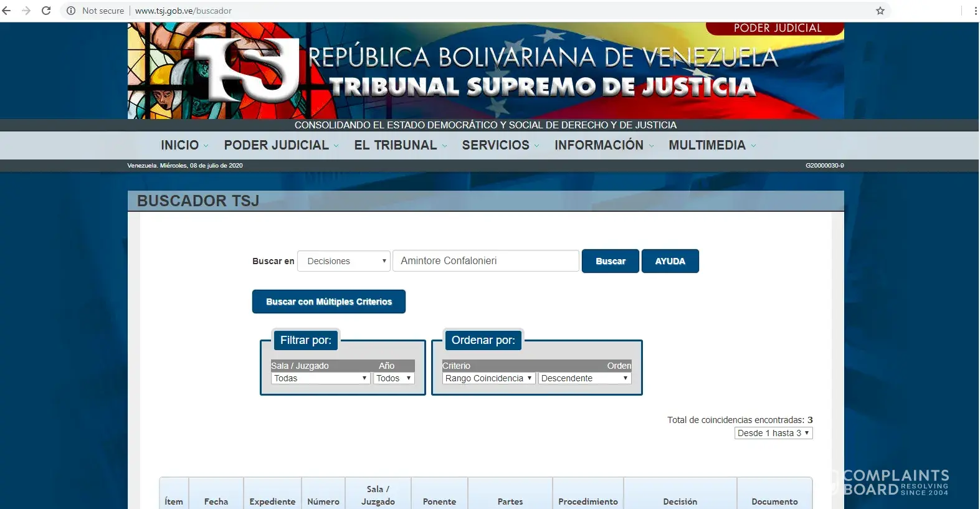The image size is (980, 509).
Task: Open the INFORMACIÓN menu
Action: pyautogui.click(x=604, y=145)
